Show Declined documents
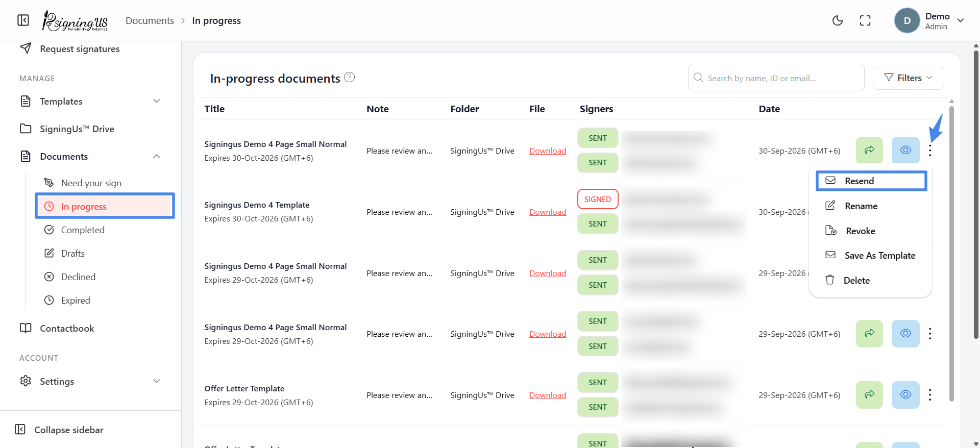Image resolution: width=980 pixels, height=448 pixels. [70, 277]
